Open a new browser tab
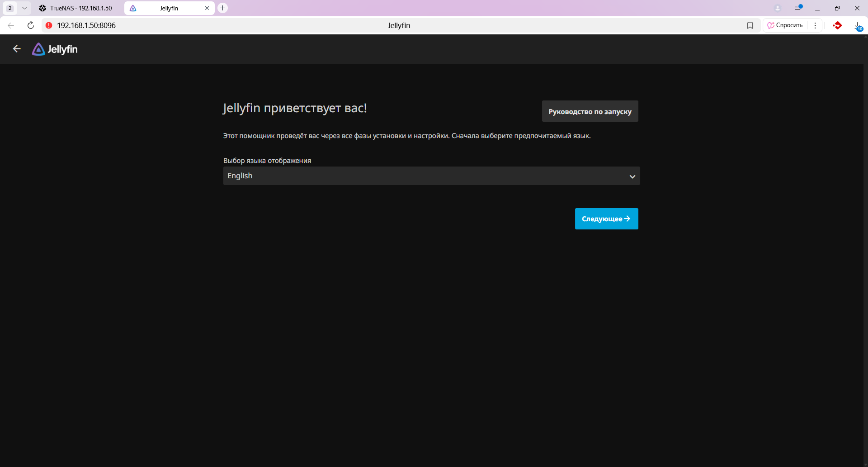The height and width of the screenshot is (467, 868). pyautogui.click(x=222, y=8)
